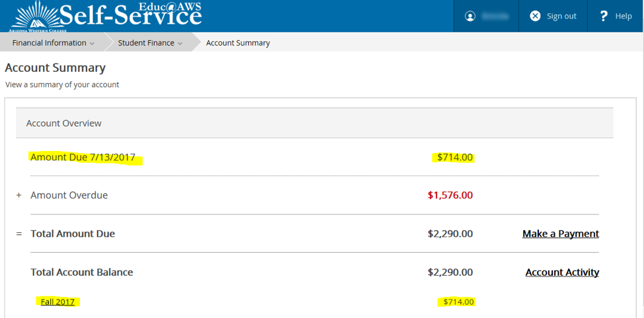Select the red $1,576.00 overdue amount

click(450, 195)
